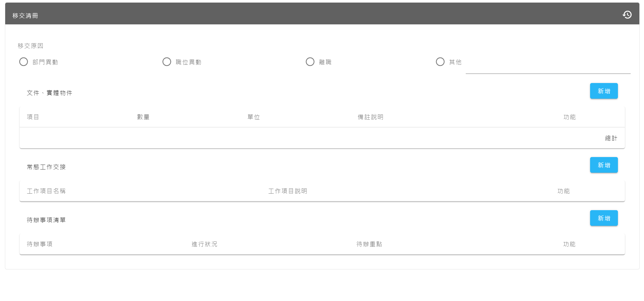This screenshot has width=644, height=301.
Task: Select the 職位異動 radio option
Action: point(167,62)
